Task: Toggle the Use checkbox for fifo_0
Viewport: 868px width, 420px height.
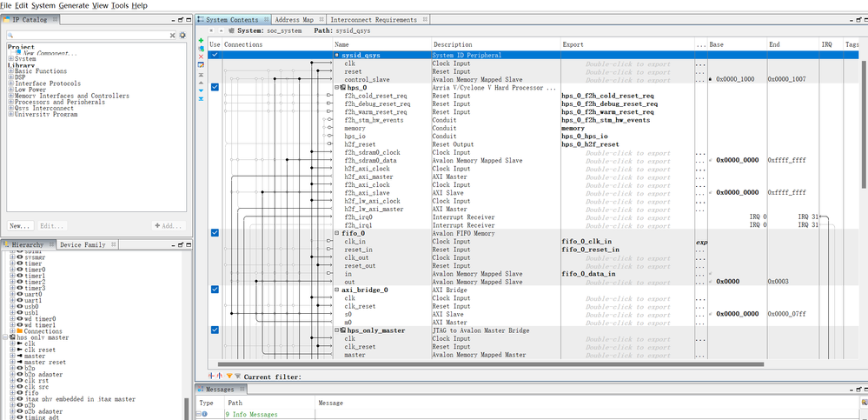Action: coord(215,232)
